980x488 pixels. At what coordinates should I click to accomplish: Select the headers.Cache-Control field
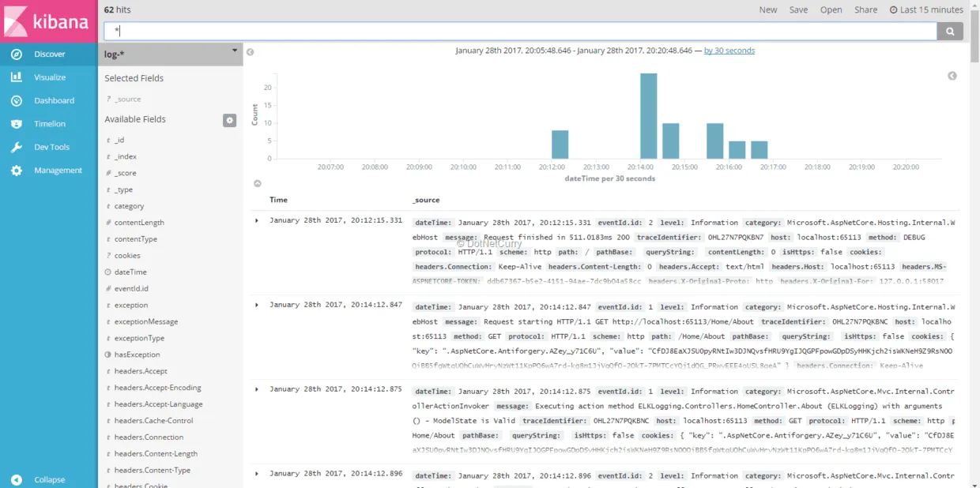154,421
